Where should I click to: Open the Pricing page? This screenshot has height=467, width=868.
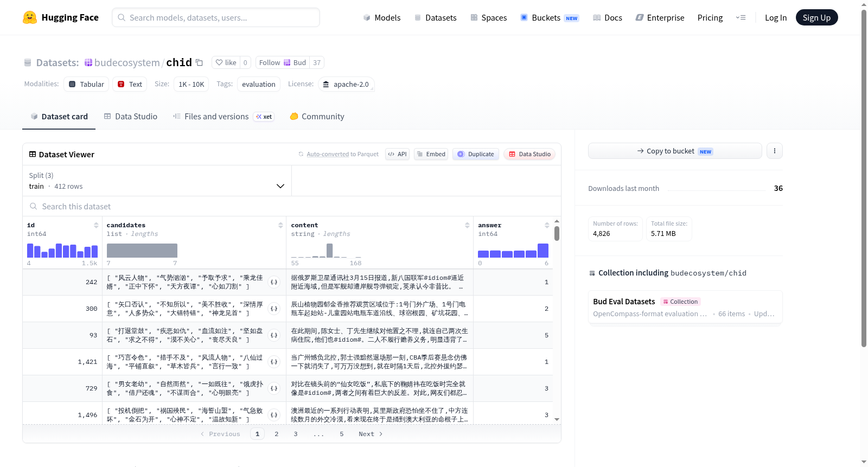[710, 17]
